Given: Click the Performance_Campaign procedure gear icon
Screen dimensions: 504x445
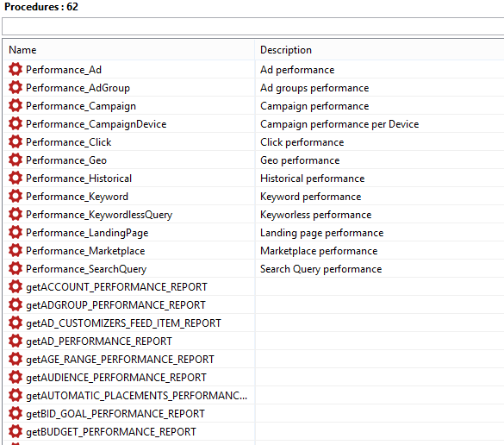Looking at the screenshot, I should [16, 105].
